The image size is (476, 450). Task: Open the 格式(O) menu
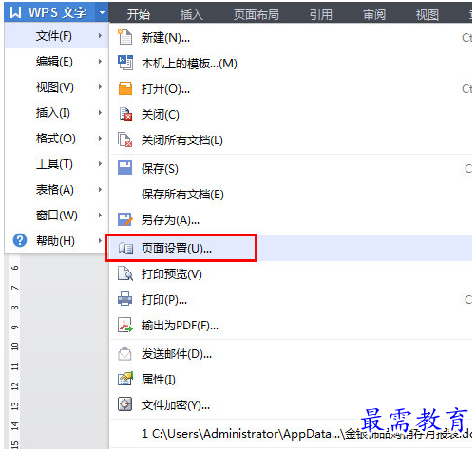pyautogui.click(x=56, y=138)
